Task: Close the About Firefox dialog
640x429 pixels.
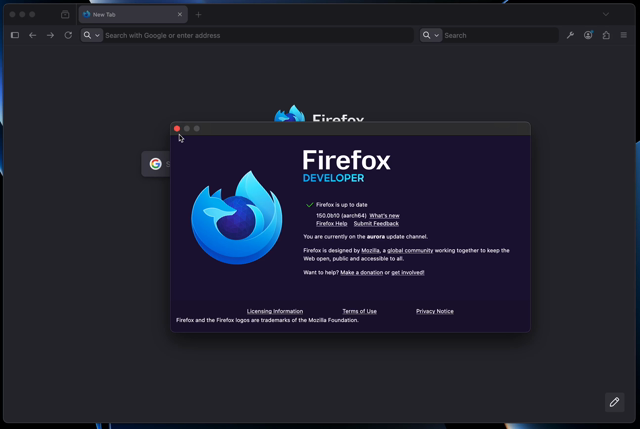Action: 177,129
